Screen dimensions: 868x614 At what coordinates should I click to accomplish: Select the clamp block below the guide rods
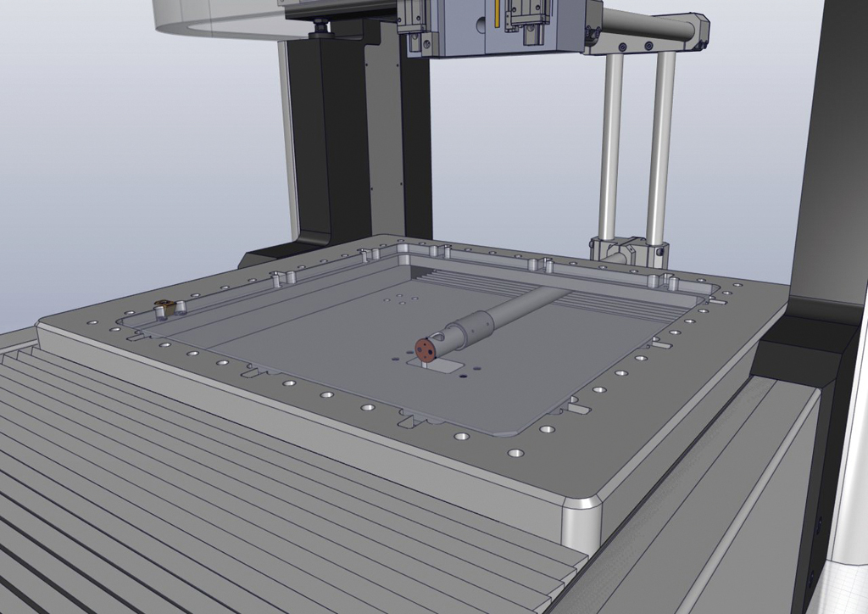pyautogui.click(x=630, y=251)
